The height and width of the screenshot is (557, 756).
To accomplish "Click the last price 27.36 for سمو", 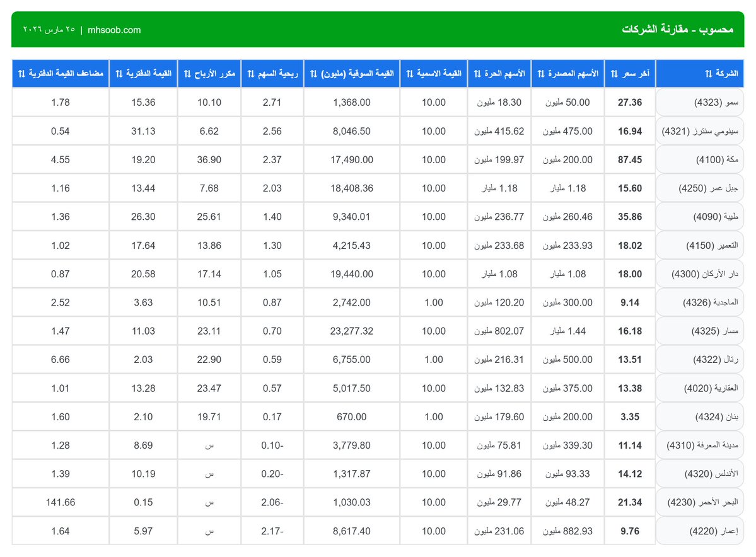I will pos(630,102).
